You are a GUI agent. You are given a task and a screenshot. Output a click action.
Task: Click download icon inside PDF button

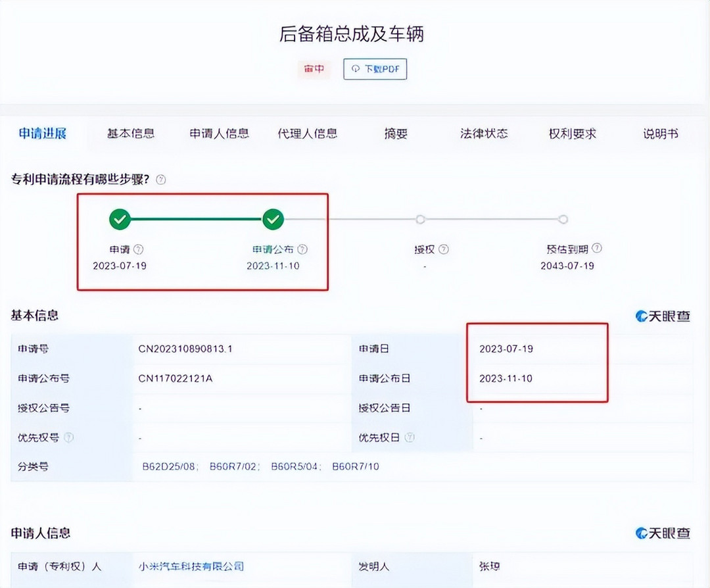click(356, 69)
